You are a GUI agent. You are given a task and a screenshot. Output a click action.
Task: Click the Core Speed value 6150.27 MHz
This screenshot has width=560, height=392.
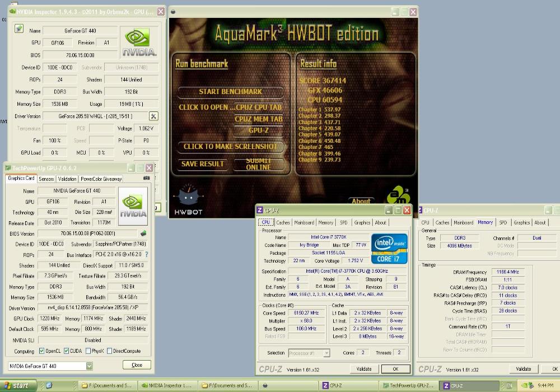click(x=306, y=312)
